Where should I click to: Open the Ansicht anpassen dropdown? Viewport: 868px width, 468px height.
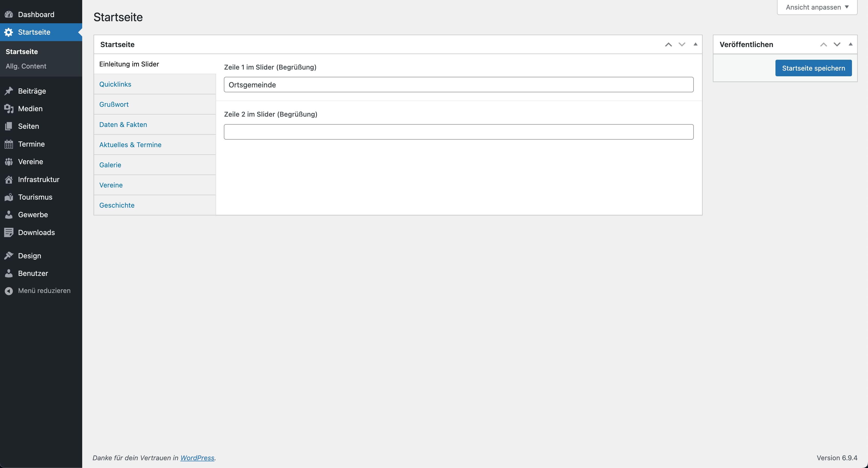(x=817, y=7)
